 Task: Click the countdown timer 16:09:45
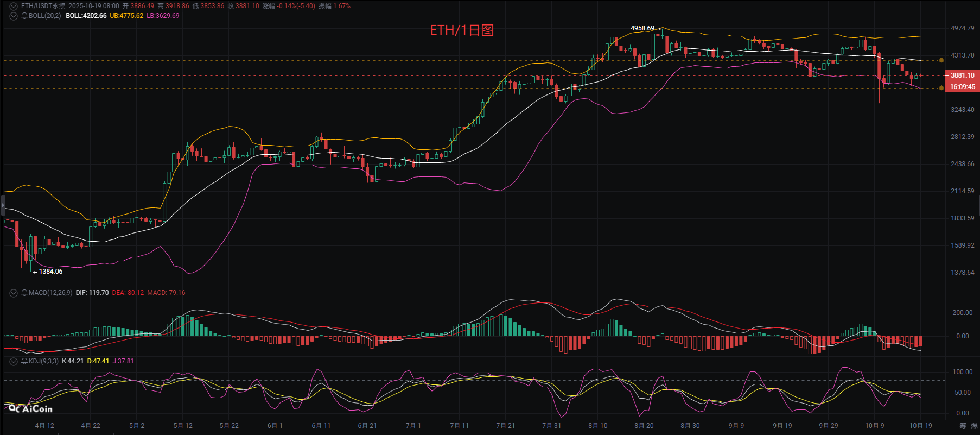tap(963, 87)
